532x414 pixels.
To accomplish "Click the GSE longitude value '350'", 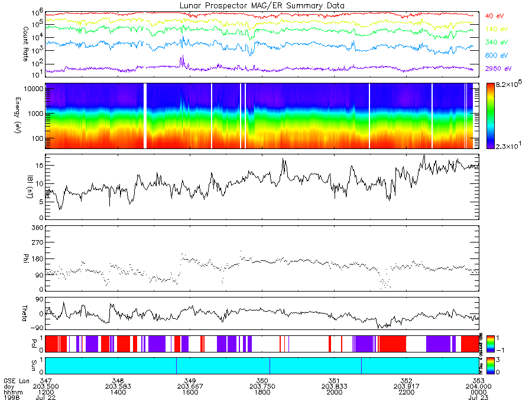I will coord(262,381).
